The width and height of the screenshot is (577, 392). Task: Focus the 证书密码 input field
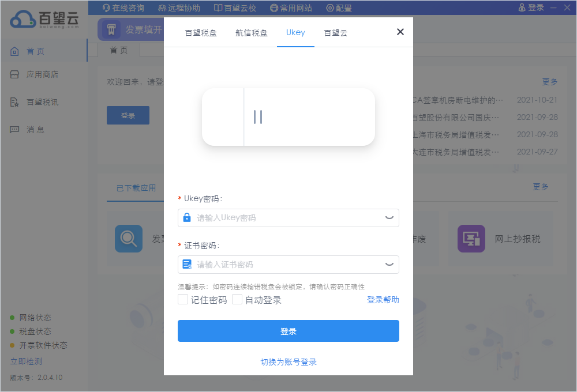click(288, 265)
